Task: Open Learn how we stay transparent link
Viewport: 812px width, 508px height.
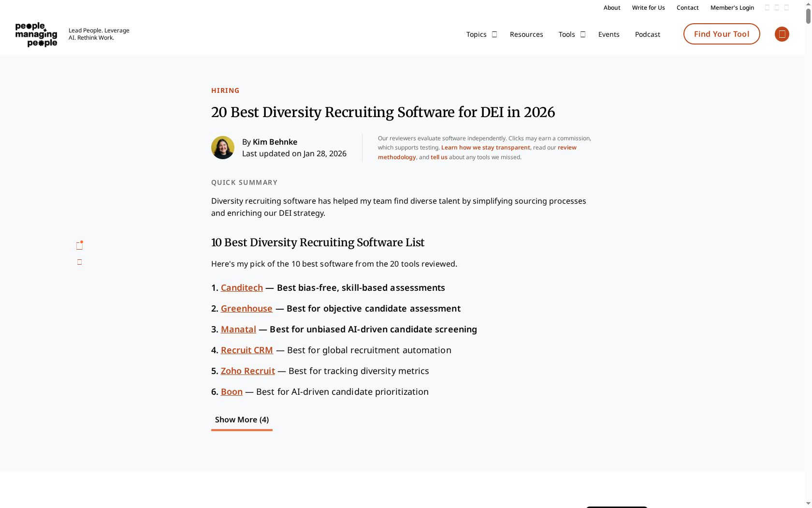Action: point(485,148)
